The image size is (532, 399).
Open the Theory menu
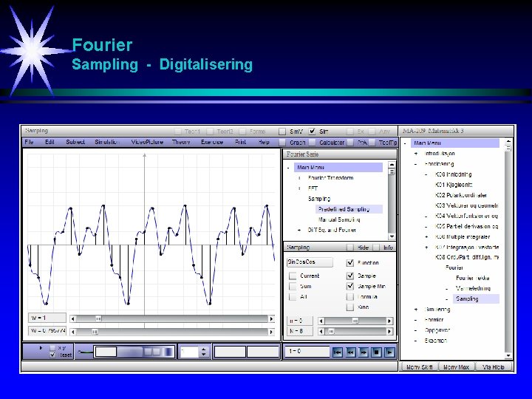tap(181, 142)
